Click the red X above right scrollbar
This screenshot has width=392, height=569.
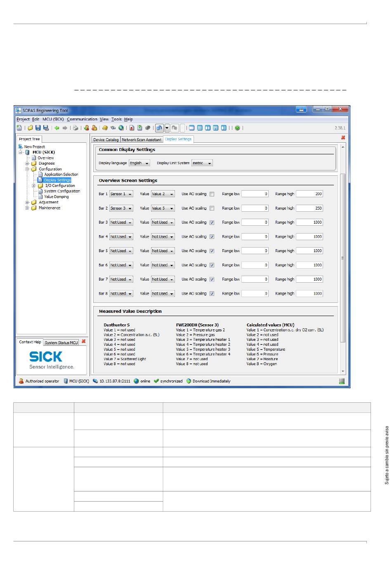pyautogui.click(x=343, y=137)
